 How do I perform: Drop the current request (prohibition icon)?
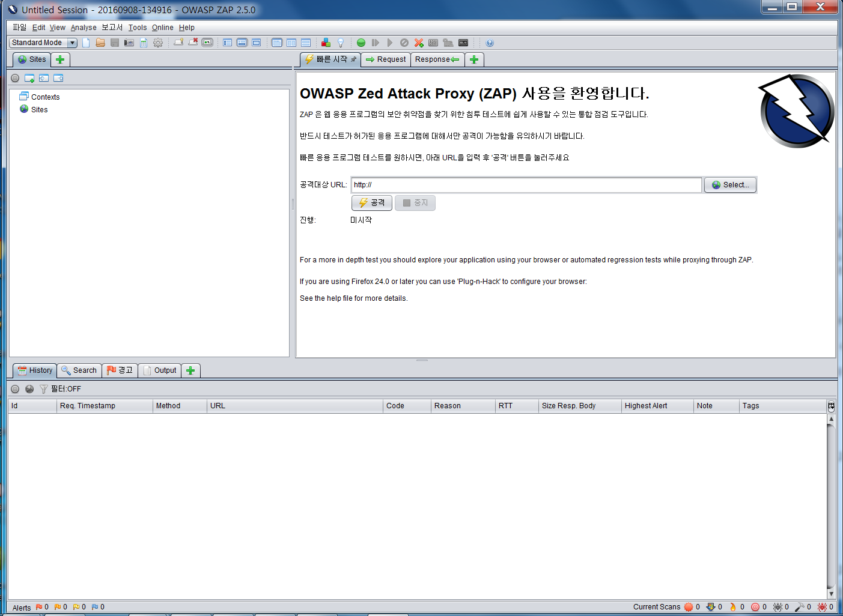pos(404,43)
